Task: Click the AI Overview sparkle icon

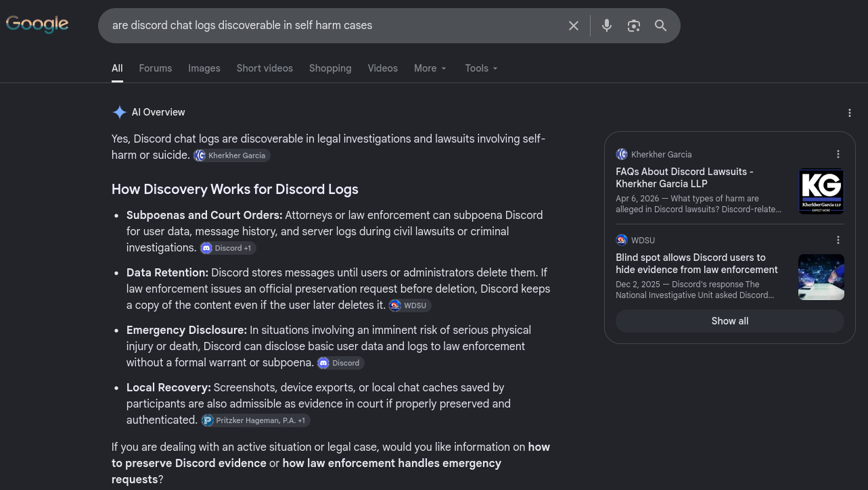Action: [119, 112]
